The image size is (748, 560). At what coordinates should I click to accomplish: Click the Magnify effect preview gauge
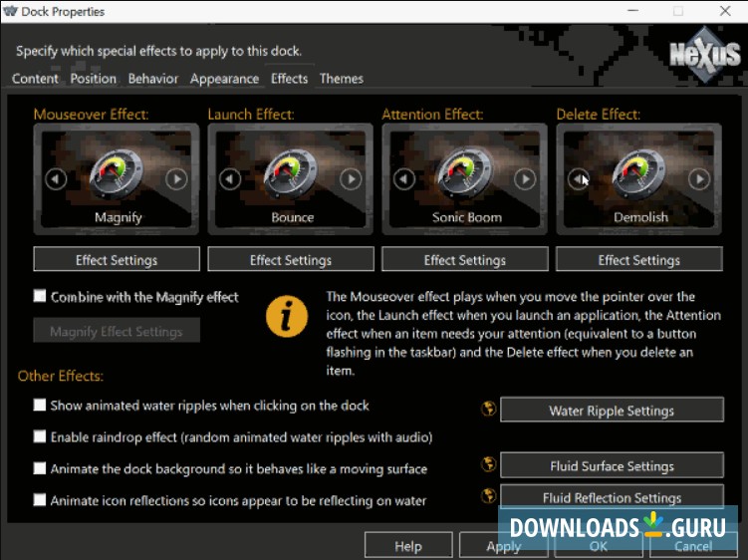tap(116, 173)
